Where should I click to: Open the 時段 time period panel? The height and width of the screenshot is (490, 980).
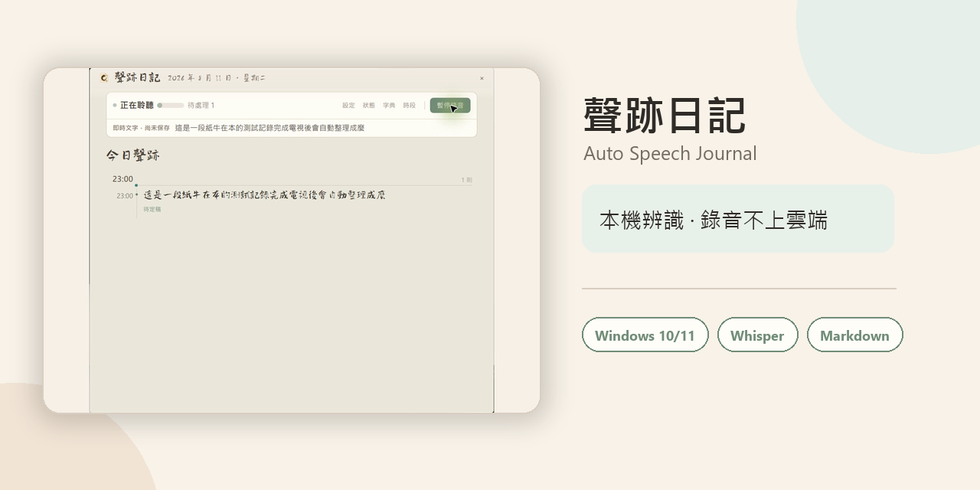[x=410, y=106]
